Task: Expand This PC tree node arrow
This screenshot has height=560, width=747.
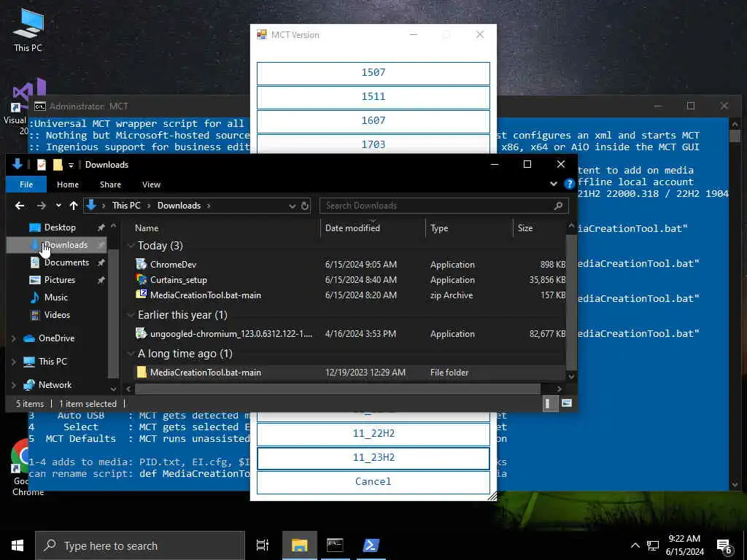Action: click(x=14, y=362)
